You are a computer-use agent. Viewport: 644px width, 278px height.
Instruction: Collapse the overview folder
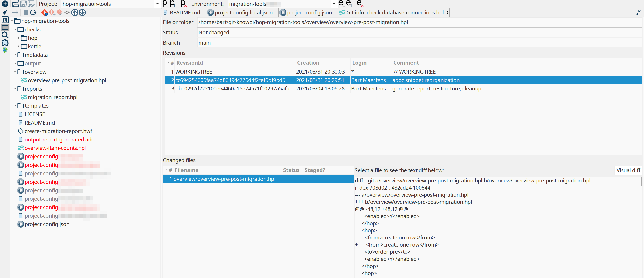tap(15, 72)
